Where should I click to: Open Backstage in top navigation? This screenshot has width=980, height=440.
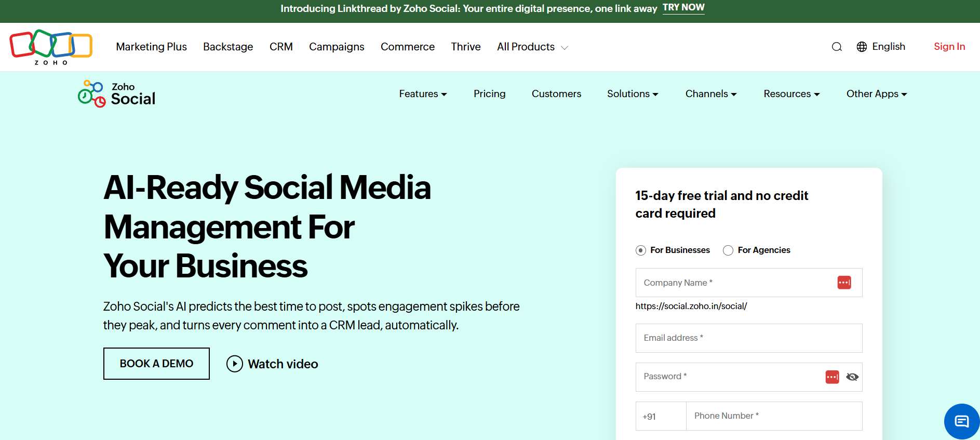click(x=228, y=47)
